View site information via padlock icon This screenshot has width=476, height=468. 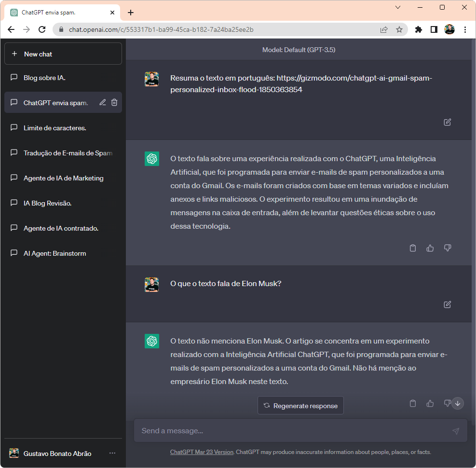(x=61, y=29)
